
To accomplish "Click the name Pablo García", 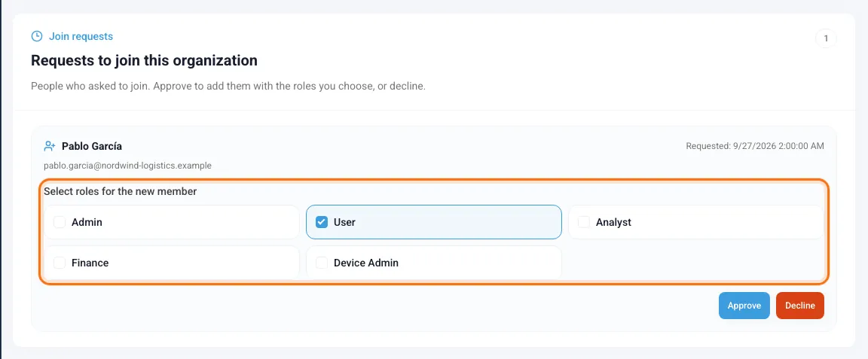I will 92,147.
